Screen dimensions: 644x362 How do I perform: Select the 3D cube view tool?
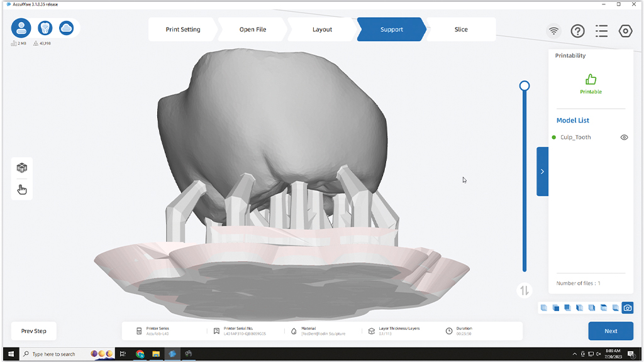pos(22,168)
